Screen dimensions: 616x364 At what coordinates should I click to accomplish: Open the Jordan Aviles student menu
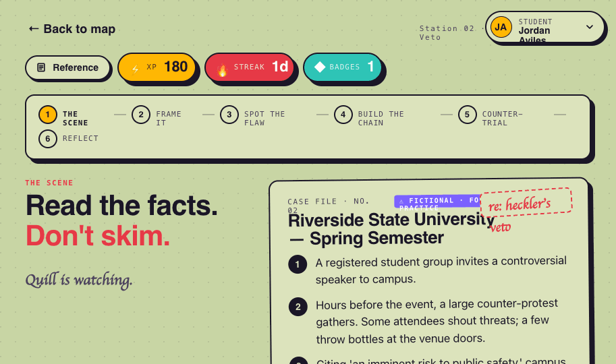544,27
